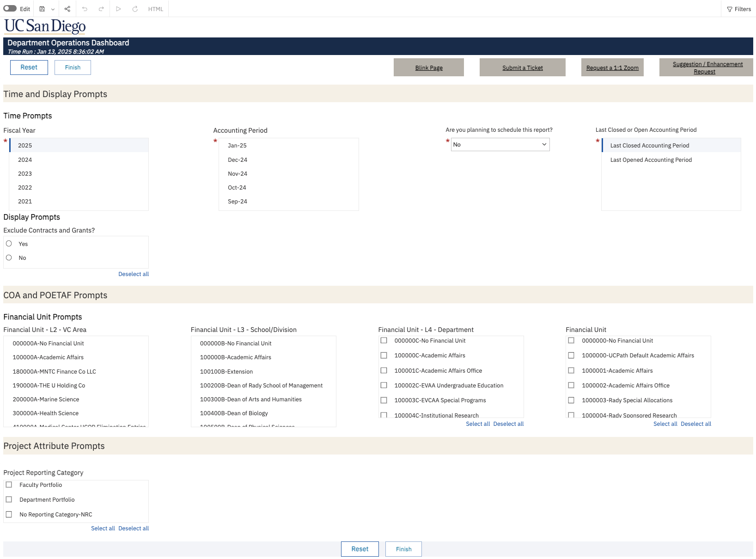Choose Dec-24 in the Accounting Period list

point(238,160)
